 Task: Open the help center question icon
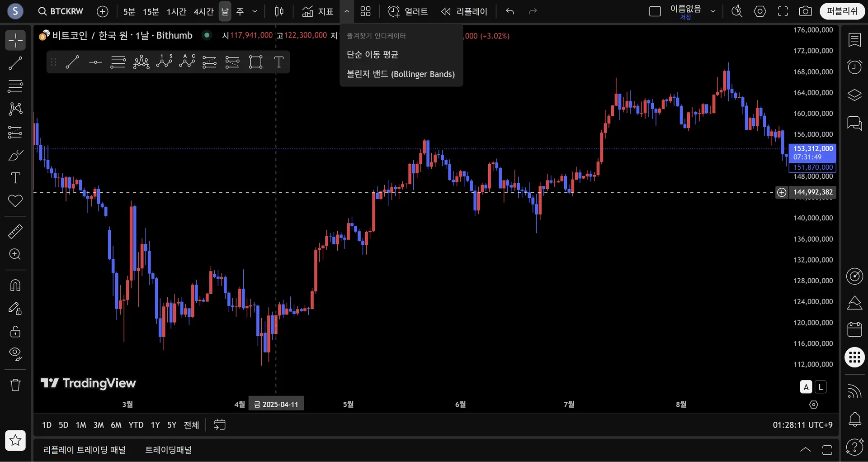point(854,447)
